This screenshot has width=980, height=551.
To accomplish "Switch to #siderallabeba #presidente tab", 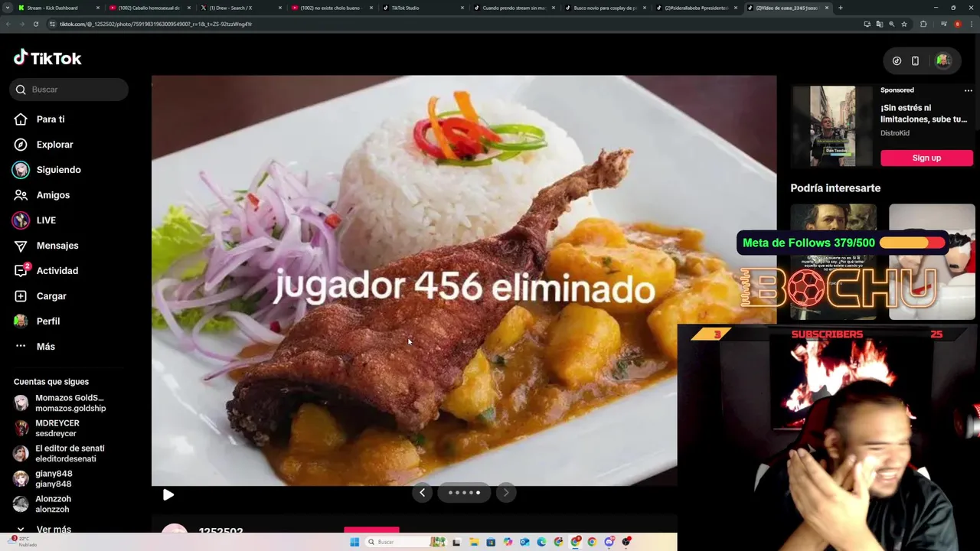I will [x=696, y=8].
